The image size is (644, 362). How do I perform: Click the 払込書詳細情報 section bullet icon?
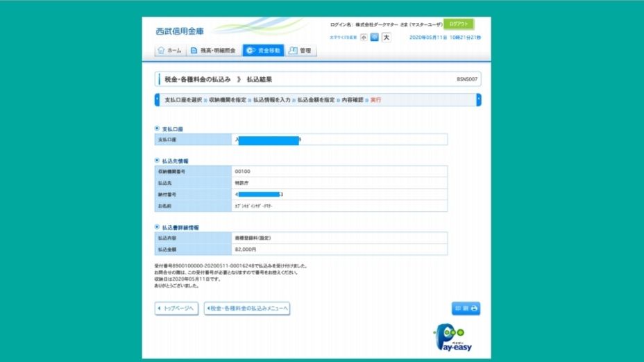point(157,227)
